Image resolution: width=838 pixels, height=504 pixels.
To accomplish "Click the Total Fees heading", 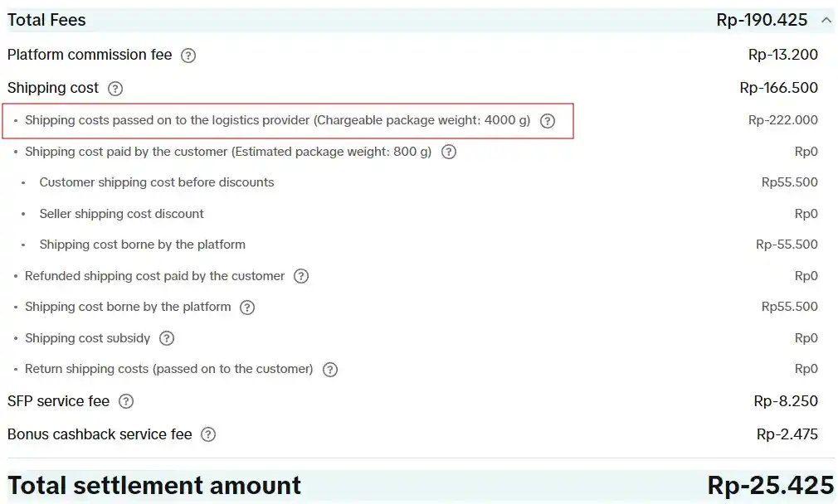I will tap(46, 20).
